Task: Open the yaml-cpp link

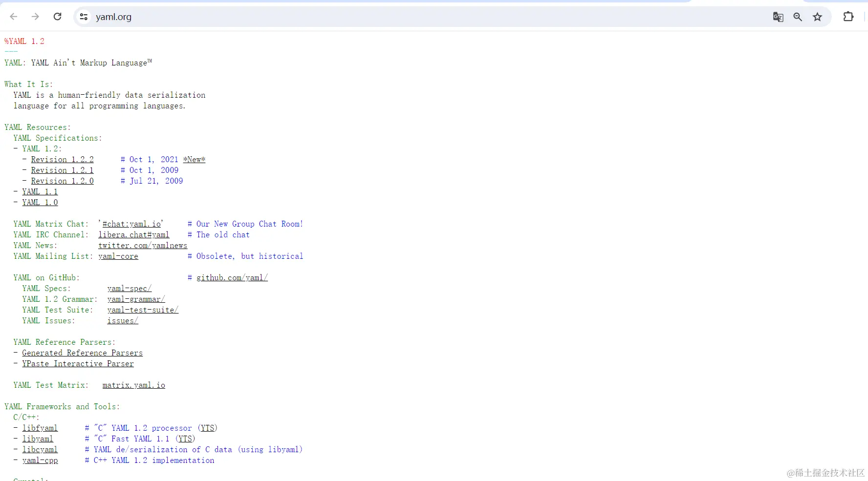Action: point(40,460)
